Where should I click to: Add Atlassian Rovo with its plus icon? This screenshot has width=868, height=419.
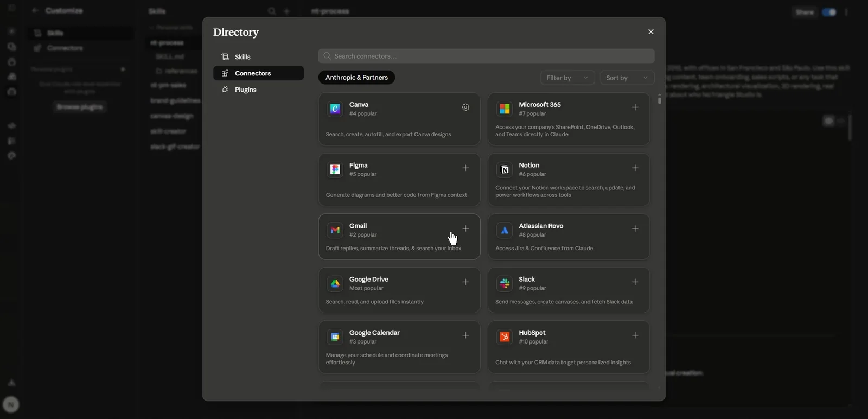(635, 229)
